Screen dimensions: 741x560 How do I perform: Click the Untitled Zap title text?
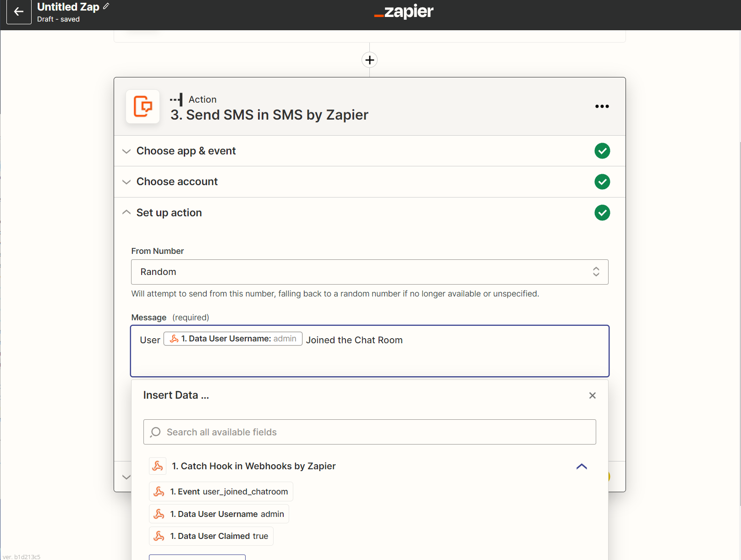[x=68, y=7]
